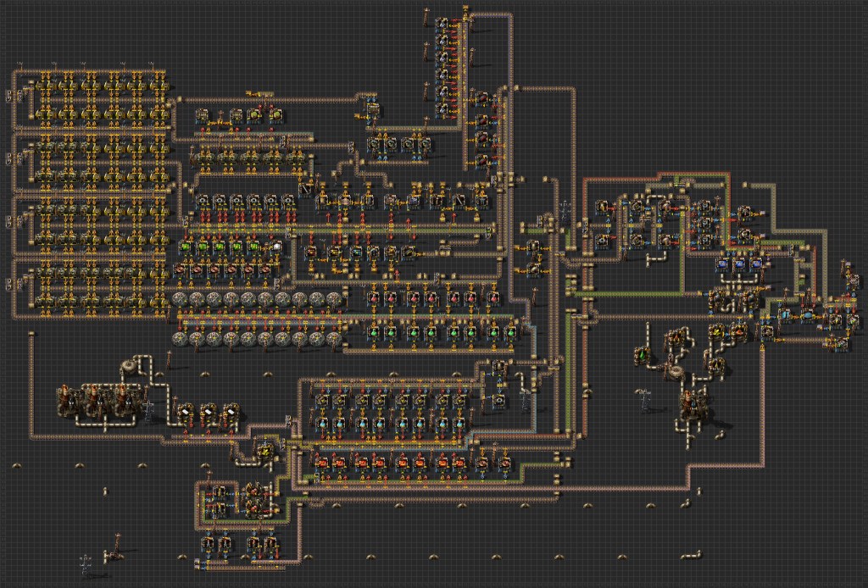The image size is (868, 588).
Task: Open the top assembler in the tall vertical column
Action: (x=441, y=25)
